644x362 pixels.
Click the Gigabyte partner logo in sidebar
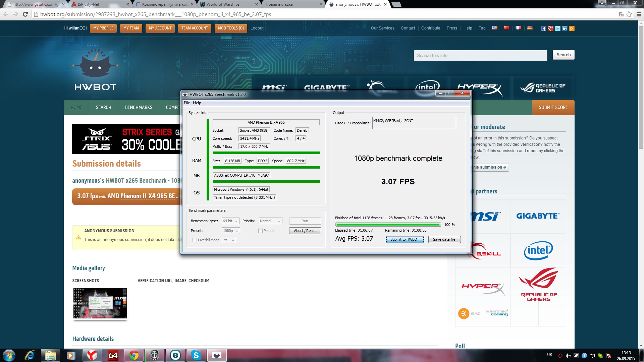[538, 216]
